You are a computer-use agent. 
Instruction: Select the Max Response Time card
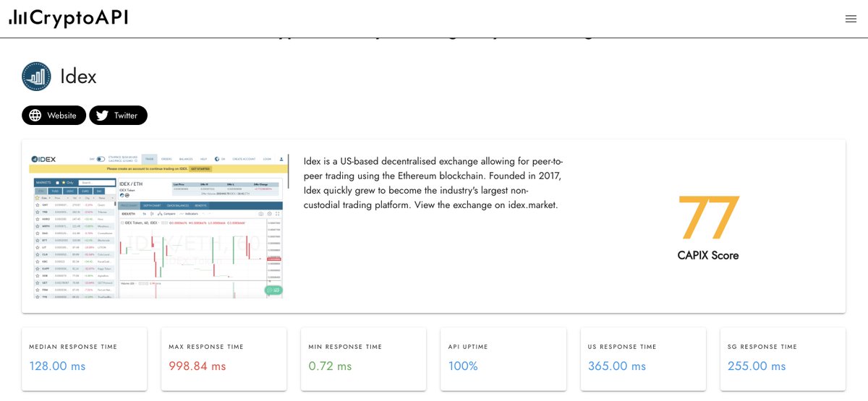point(224,359)
